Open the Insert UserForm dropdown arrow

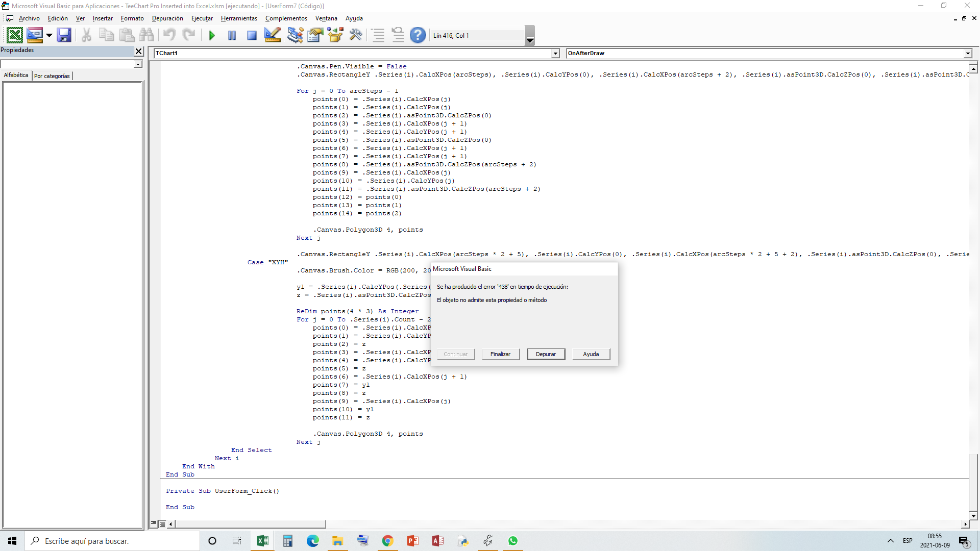click(x=50, y=35)
